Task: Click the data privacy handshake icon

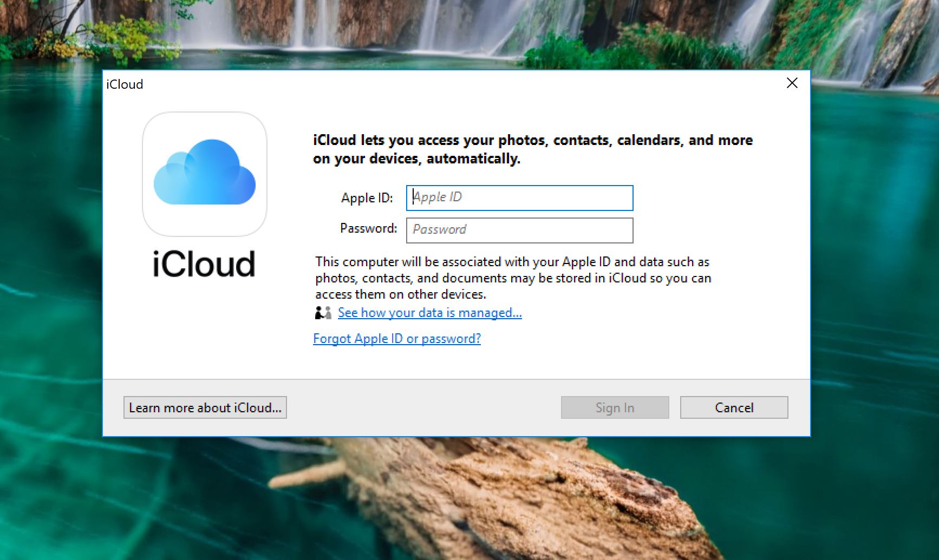Action: [x=323, y=313]
